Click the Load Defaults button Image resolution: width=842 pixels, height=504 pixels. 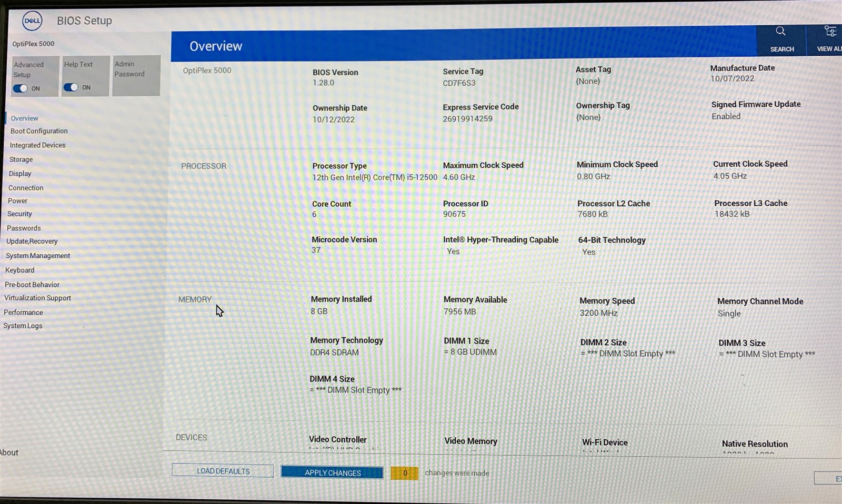pyautogui.click(x=223, y=471)
